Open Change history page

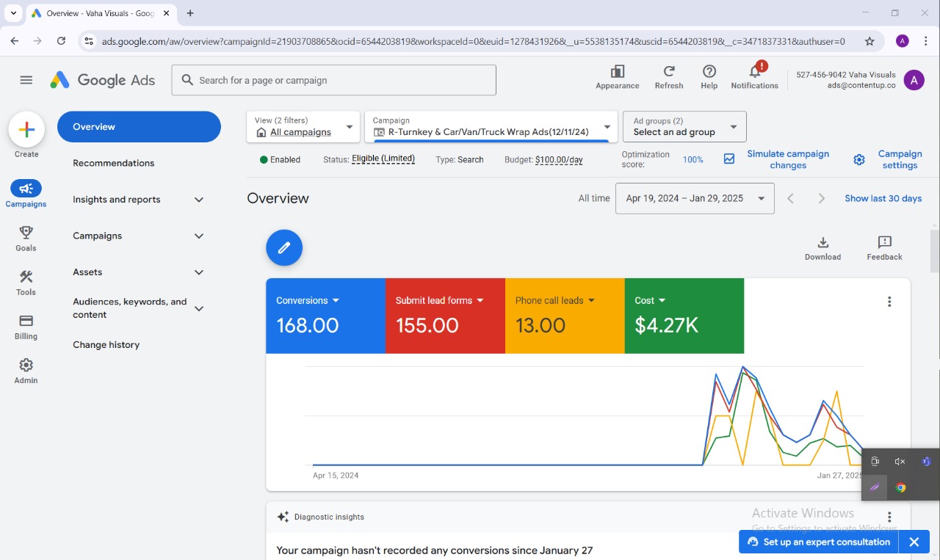tap(106, 345)
